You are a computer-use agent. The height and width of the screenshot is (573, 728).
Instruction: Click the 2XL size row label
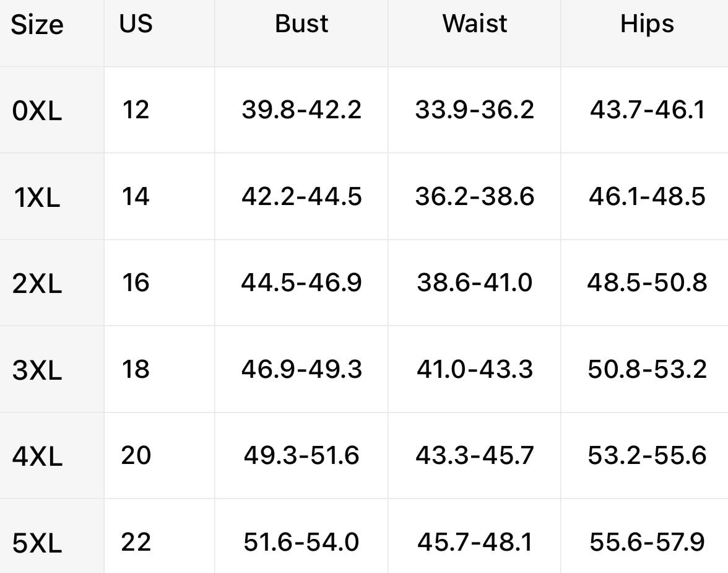[x=37, y=284]
